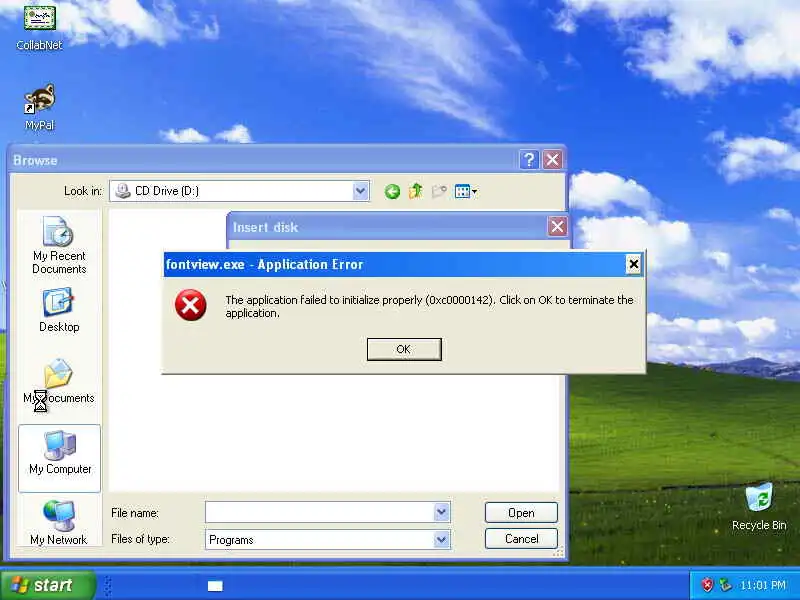The height and width of the screenshot is (600, 800).
Task: Click OK to terminate the application
Action: [404, 349]
